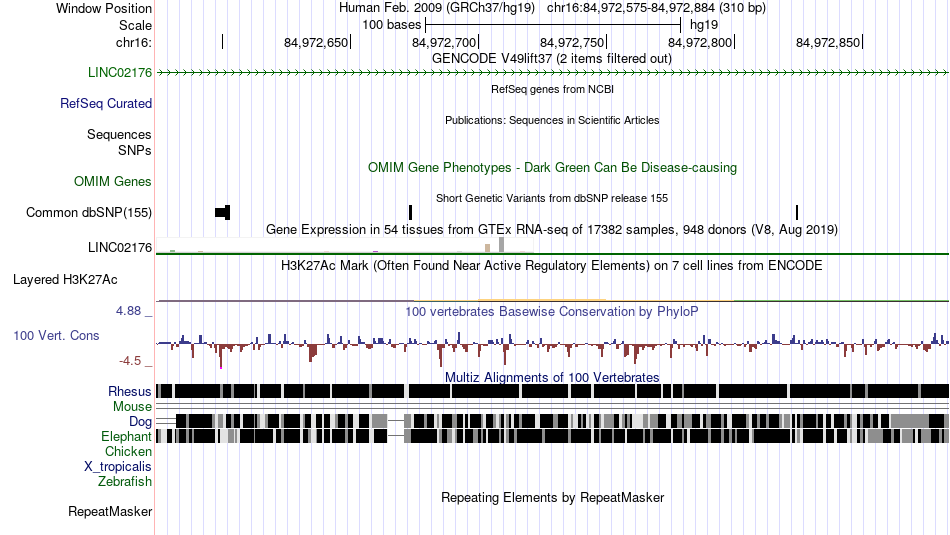Open the 100 Vert. Cons track label
Image resolution: width=950 pixels, height=535 pixels.
point(56,336)
